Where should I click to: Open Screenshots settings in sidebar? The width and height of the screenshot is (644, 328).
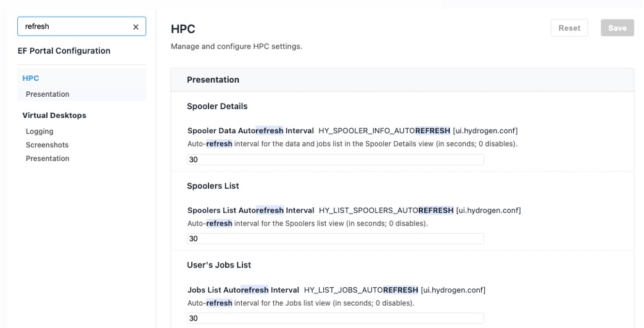47,145
